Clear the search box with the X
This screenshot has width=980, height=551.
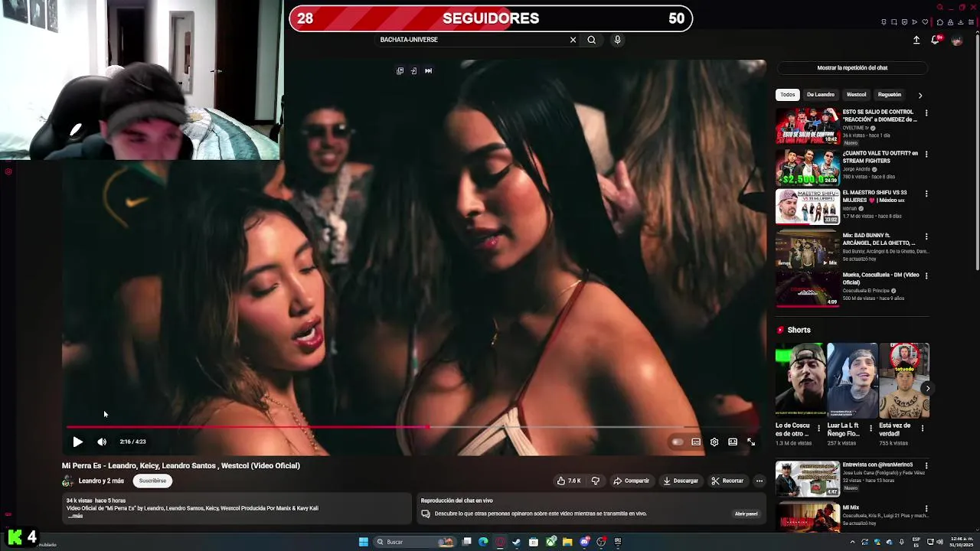click(x=573, y=40)
